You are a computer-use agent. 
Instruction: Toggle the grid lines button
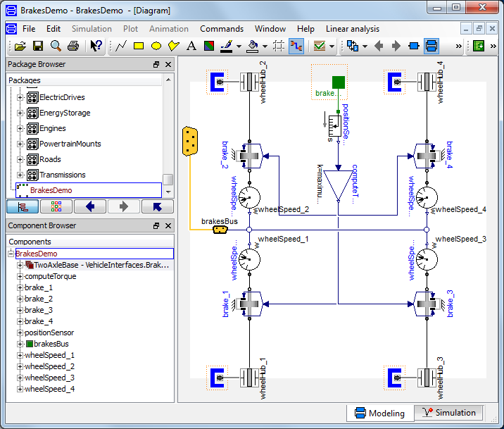(x=278, y=46)
